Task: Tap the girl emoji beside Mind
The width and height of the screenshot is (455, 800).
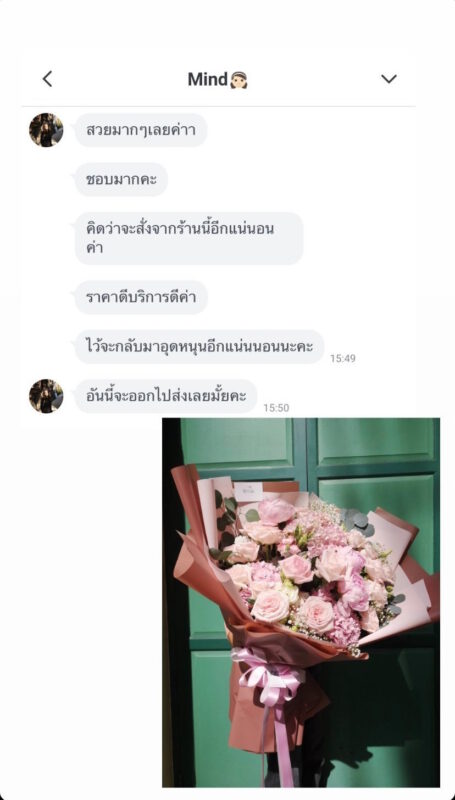Action: [x=239, y=80]
